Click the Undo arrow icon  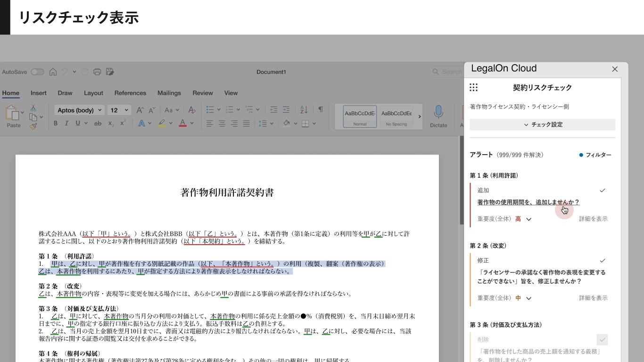point(64,72)
